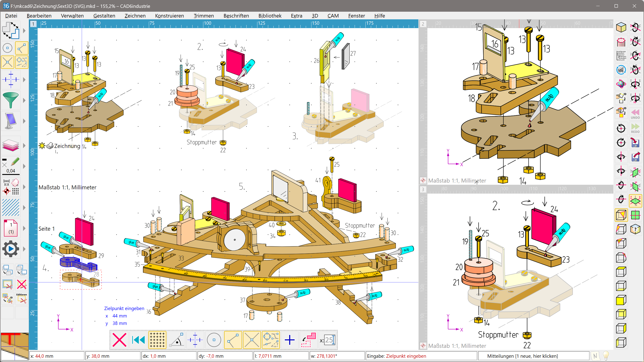This screenshot has height=362, width=644.
Task: Select the angle snap mode icon
Action: [x=177, y=340]
